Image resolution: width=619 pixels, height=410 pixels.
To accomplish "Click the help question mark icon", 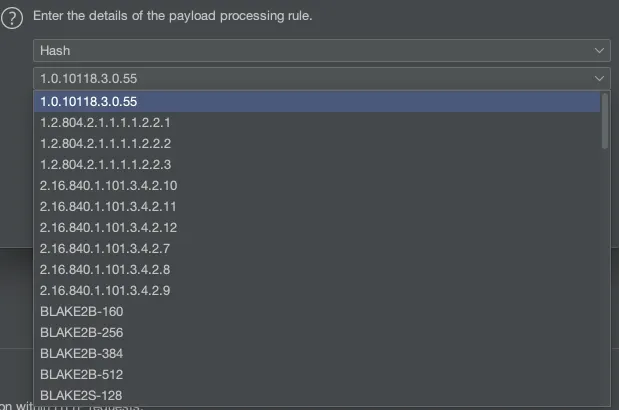I will (14, 18).
